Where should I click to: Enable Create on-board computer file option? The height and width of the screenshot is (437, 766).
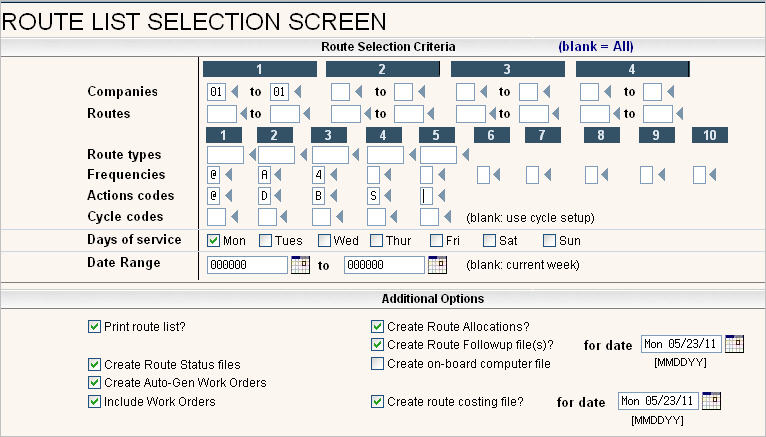pos(377,364)
